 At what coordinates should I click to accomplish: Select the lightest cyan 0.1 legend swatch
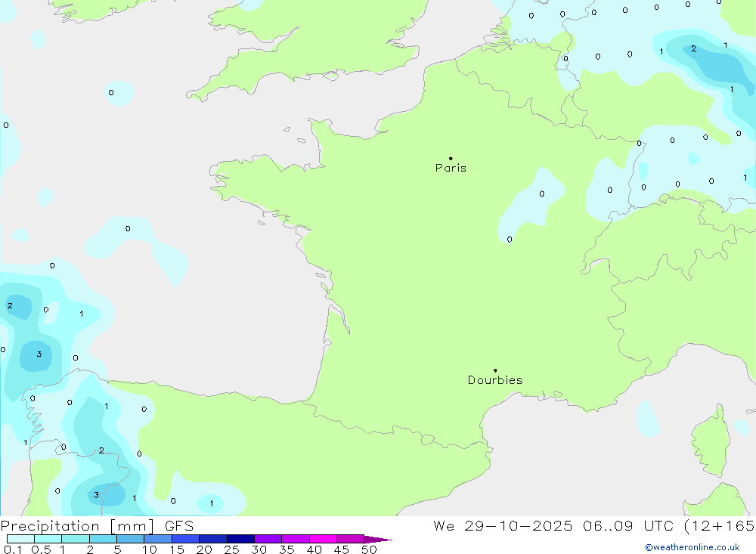click(20, 539)
